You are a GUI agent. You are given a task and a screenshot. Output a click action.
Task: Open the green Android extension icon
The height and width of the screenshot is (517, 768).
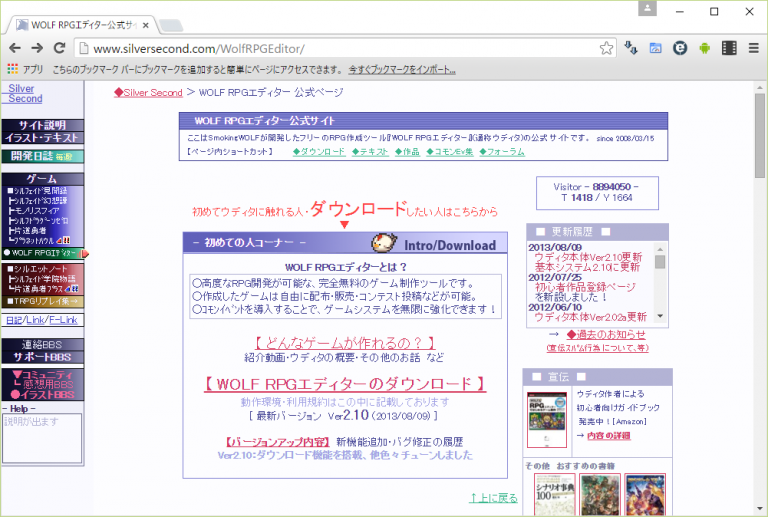704,48
